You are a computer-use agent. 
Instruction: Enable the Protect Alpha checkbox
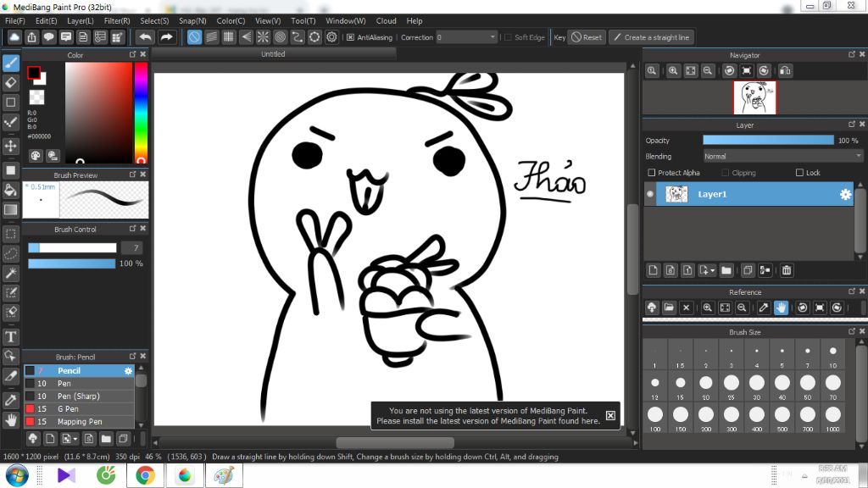point(652,173)
